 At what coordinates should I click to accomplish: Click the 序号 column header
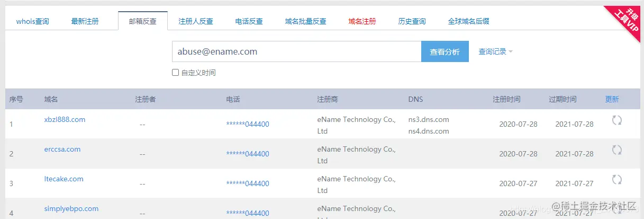(x=16, y=99)
